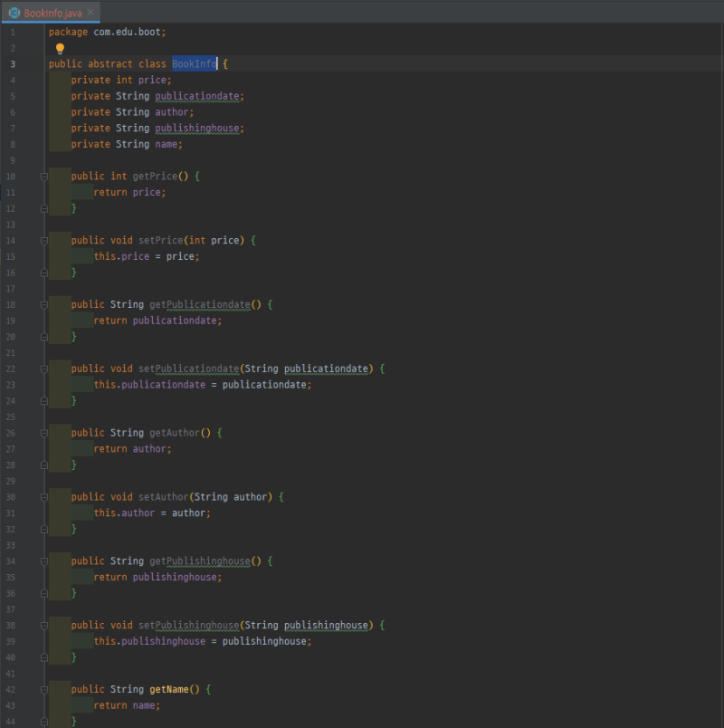Click 'this.author = author;' on line 31
This screenshot has height=728, width=724.
click(x=152, y=512)
